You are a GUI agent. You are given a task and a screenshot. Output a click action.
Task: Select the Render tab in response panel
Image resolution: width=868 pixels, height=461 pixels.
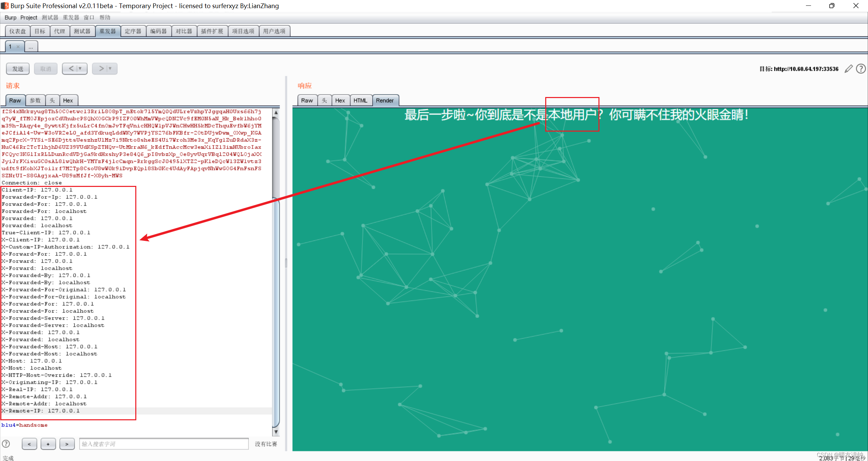[x=384, y=100]
